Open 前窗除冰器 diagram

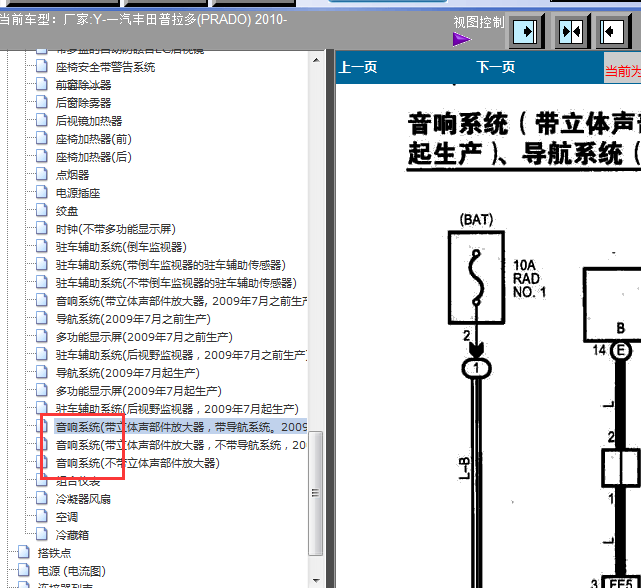(83, 85)
